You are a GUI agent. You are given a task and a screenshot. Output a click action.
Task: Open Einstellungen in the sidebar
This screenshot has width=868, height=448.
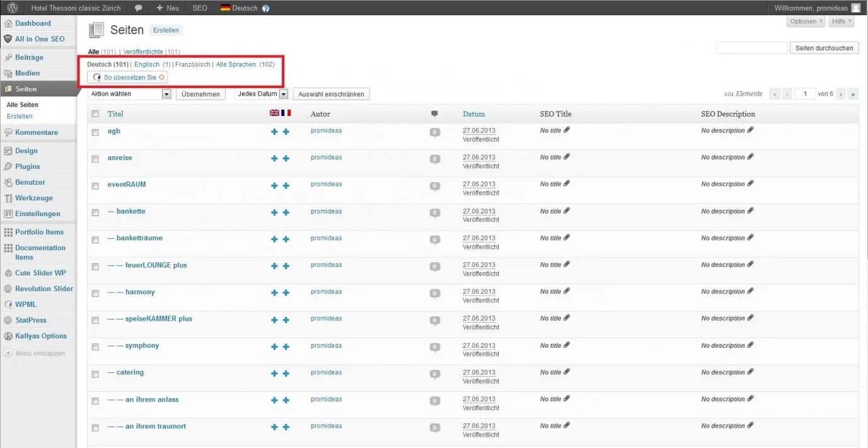click(x=38, y=214)
